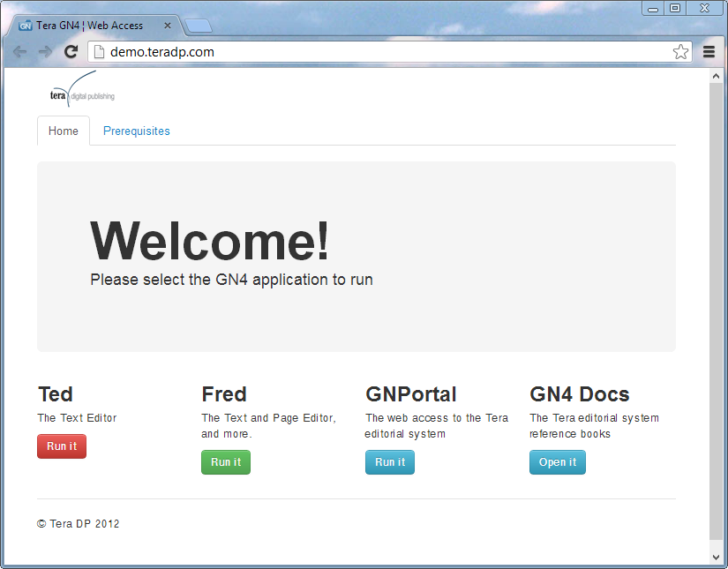Reload the page with the refresh icon
The width and height of the screenshot is (728, 569).
[71, 52]
